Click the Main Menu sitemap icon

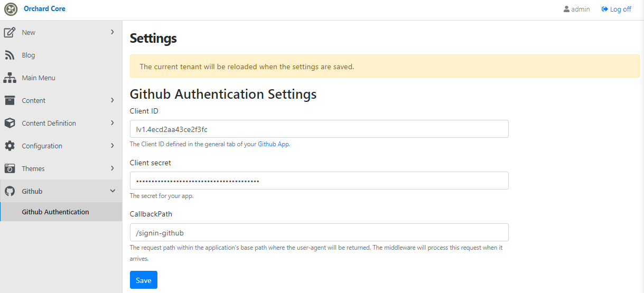[x=10, y=78]
